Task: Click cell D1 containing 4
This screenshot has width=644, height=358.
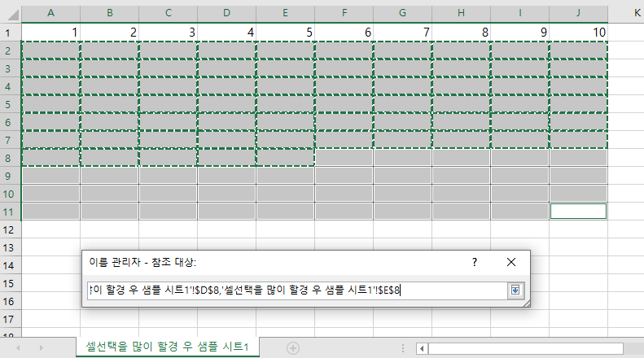Action: (x=226, y=33)
